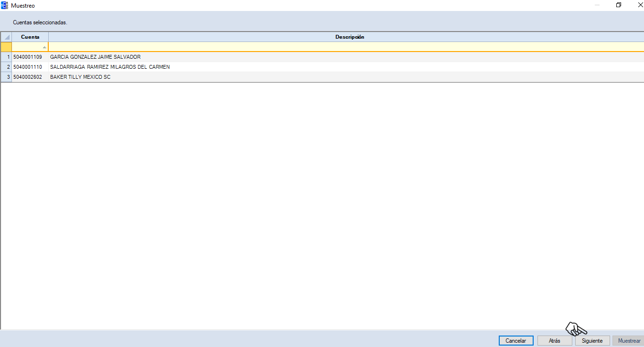The height and width of the screenshot is (347, 644).
Task: Select row 3 using its row header
Action: pyautogui.click(x=6, y=77)
